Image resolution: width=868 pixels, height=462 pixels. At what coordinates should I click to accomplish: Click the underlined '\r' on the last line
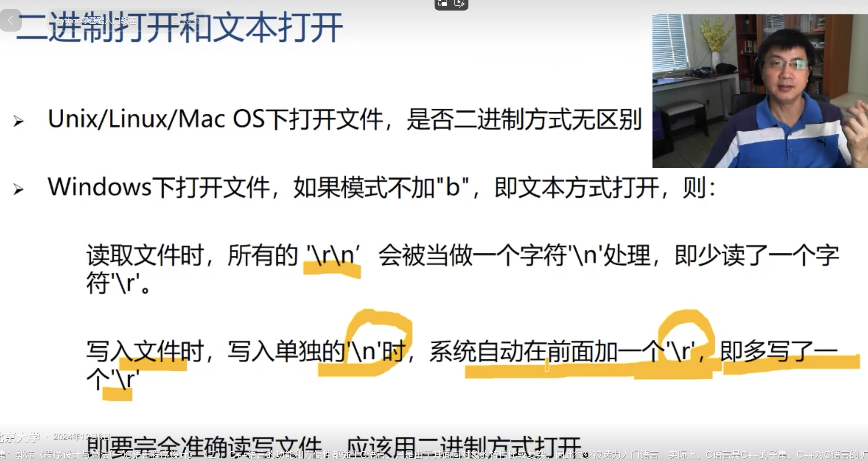[125, 379]
